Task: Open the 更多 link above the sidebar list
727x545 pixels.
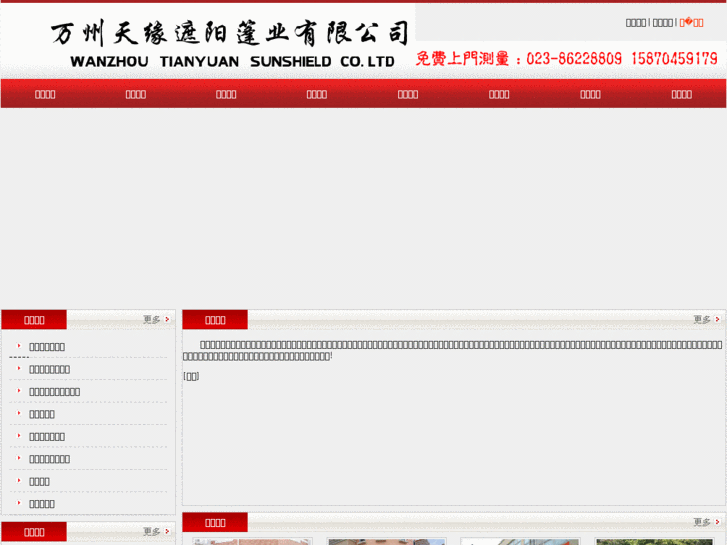Action: point(156,319)
